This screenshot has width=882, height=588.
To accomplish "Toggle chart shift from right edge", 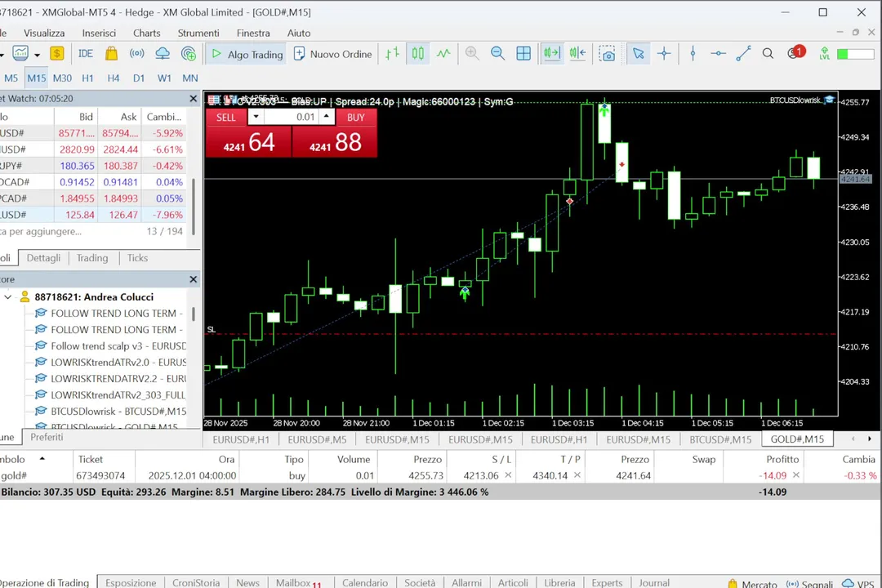I will click(x=577, y=53).
